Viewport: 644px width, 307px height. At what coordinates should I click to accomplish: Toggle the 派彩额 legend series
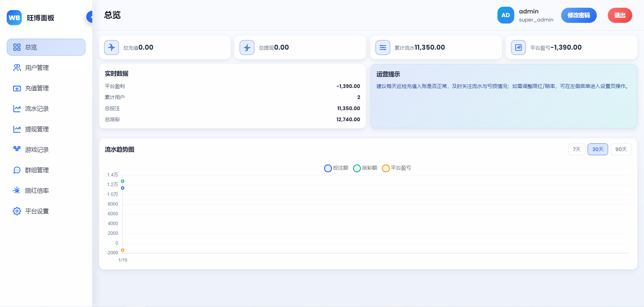365,168
